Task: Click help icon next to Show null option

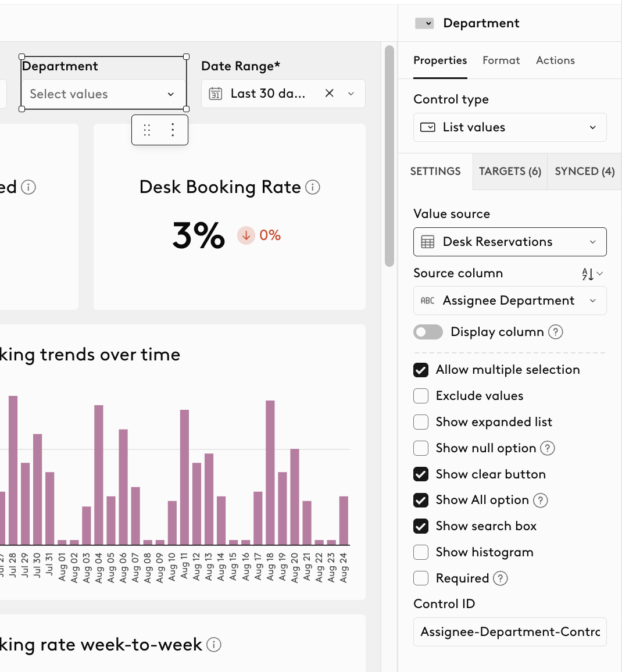Action: pyautogui.click(x=548, y=448)
